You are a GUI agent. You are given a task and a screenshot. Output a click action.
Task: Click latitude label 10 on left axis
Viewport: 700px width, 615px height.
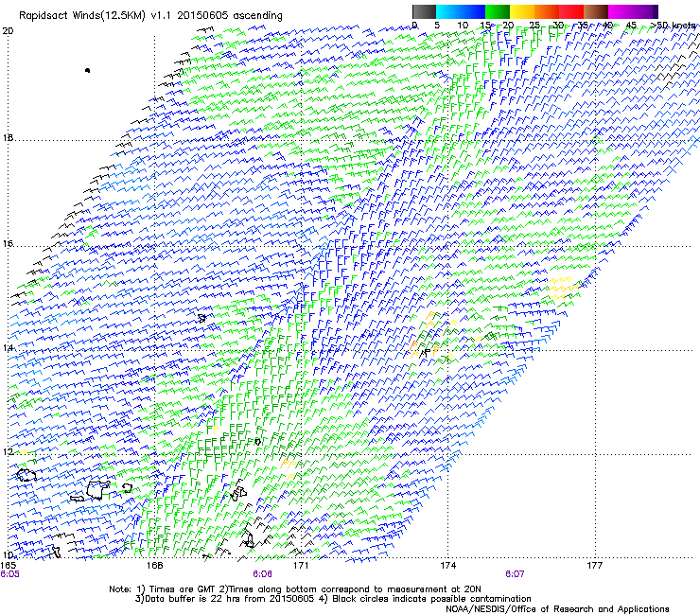8,555
